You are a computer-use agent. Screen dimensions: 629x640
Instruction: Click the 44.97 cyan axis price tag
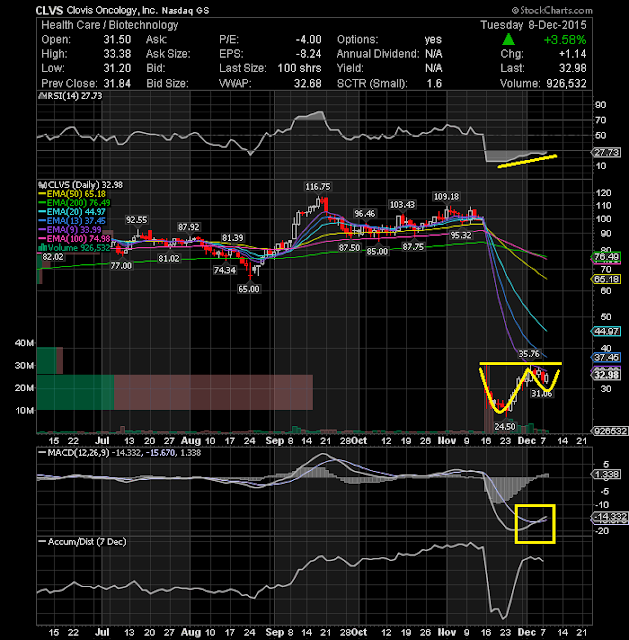click(x=606, y=331)
